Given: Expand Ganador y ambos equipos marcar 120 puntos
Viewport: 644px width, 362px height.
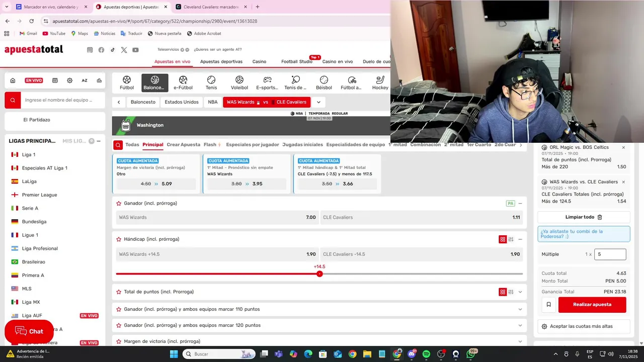Looking at the screenshot, I should (x=520, y=325).
